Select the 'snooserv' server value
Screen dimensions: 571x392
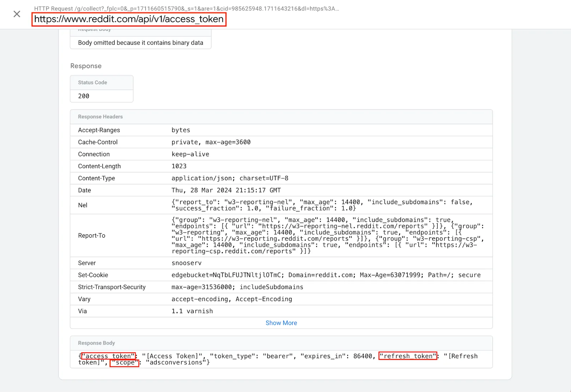tap(187, 263)
